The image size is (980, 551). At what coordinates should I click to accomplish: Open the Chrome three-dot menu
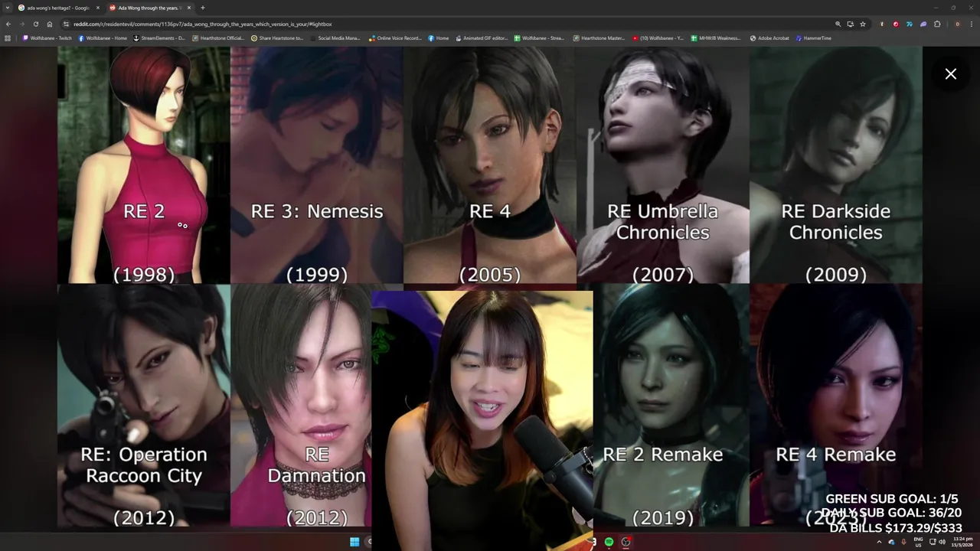[x=971, y=24]
